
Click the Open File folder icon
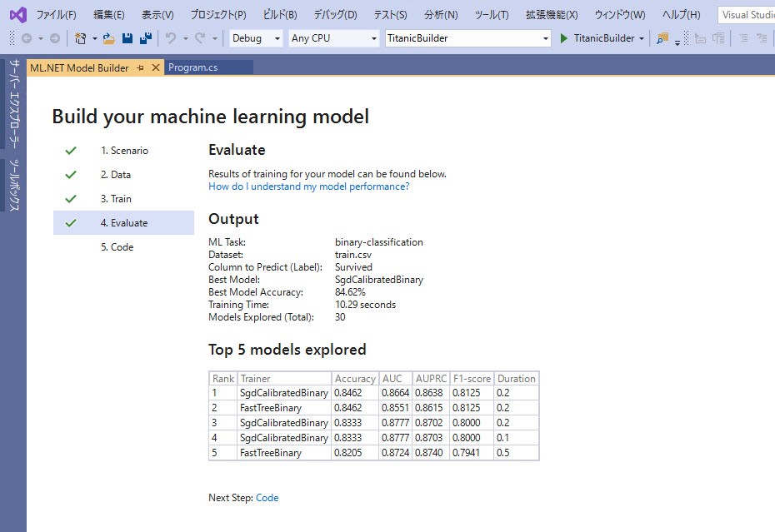point(108,38)
